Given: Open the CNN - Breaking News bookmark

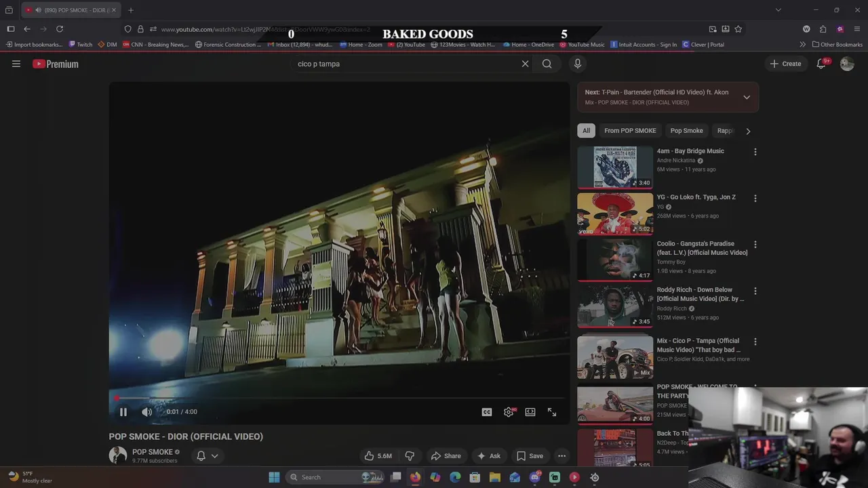Looking at the screenshot, I should [x=155, y=45].
